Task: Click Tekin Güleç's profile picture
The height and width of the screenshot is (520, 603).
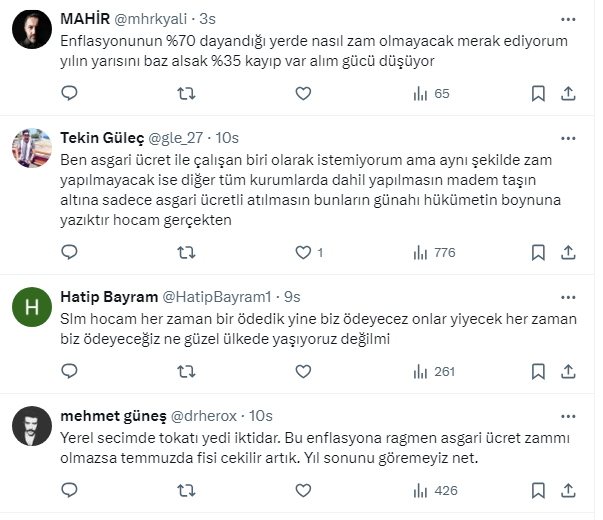Action: pyautogui.click(x=32, y=149)
